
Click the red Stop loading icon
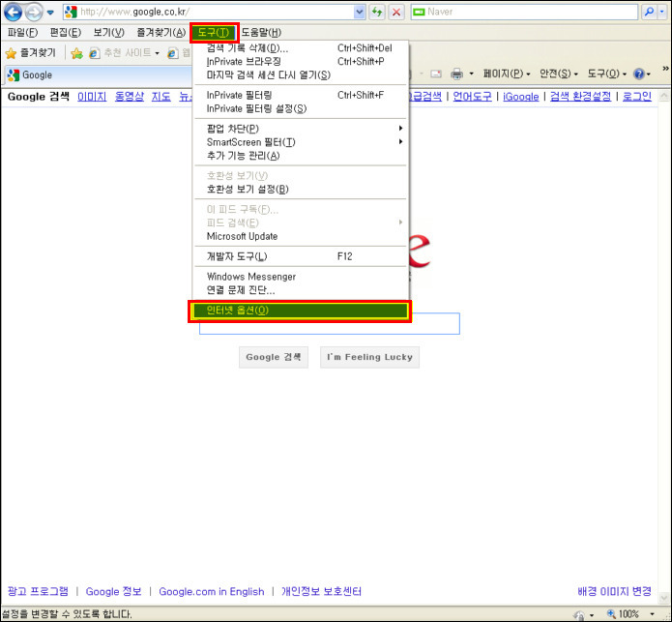tap(396, 12)
